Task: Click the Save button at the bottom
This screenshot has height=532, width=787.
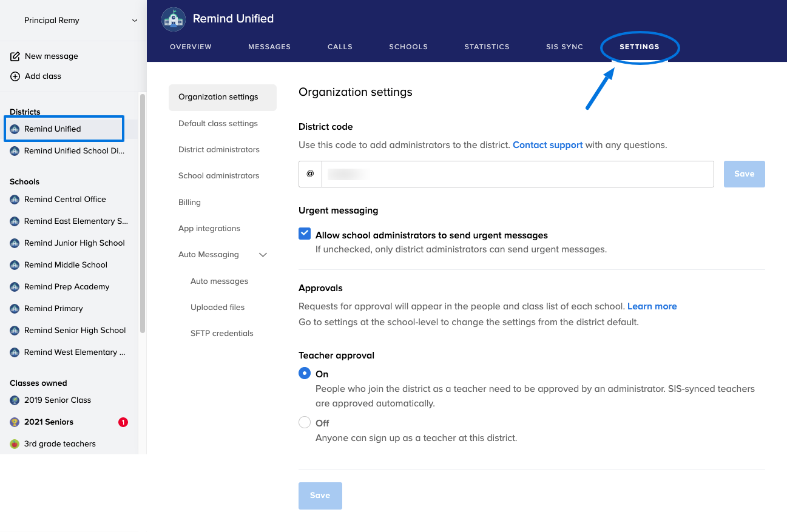Action: coord(320,496)
